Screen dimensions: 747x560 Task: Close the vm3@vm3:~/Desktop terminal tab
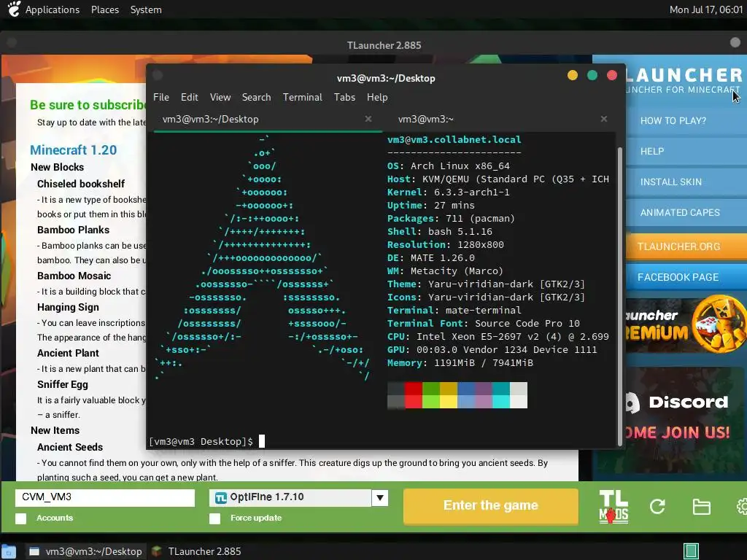pos(368,119)
